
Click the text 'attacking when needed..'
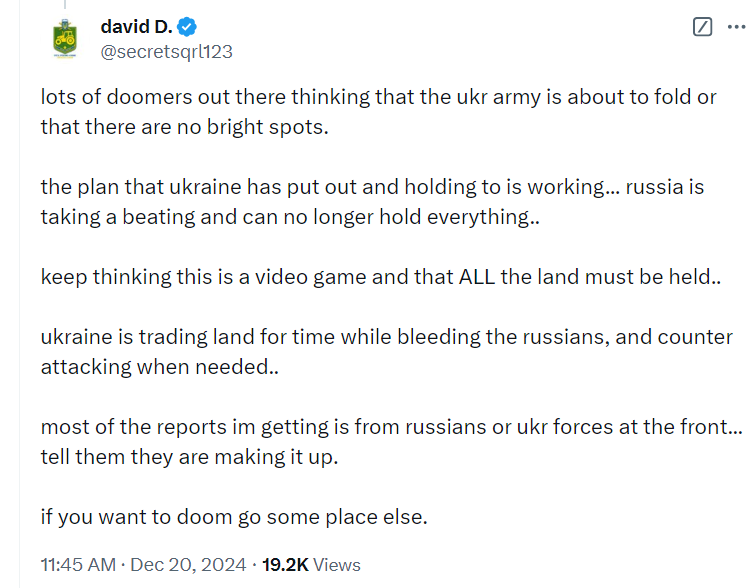(x=160, y=367)
